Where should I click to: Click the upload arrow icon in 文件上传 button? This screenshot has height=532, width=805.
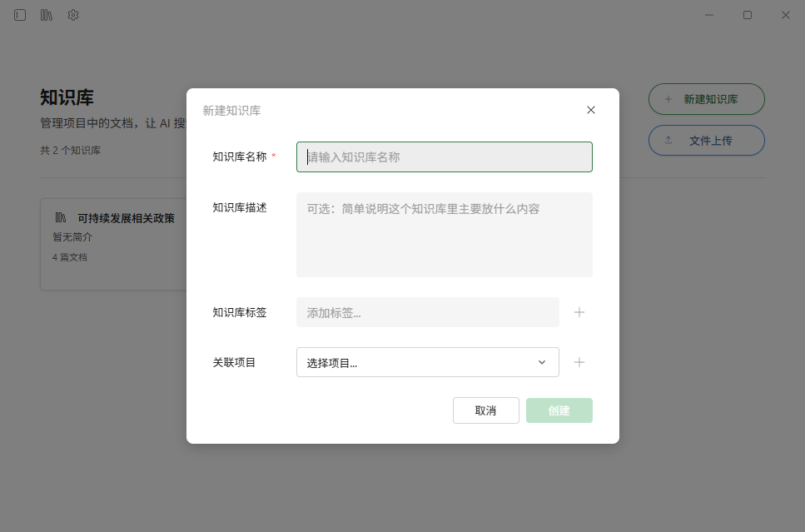[668, 140]
